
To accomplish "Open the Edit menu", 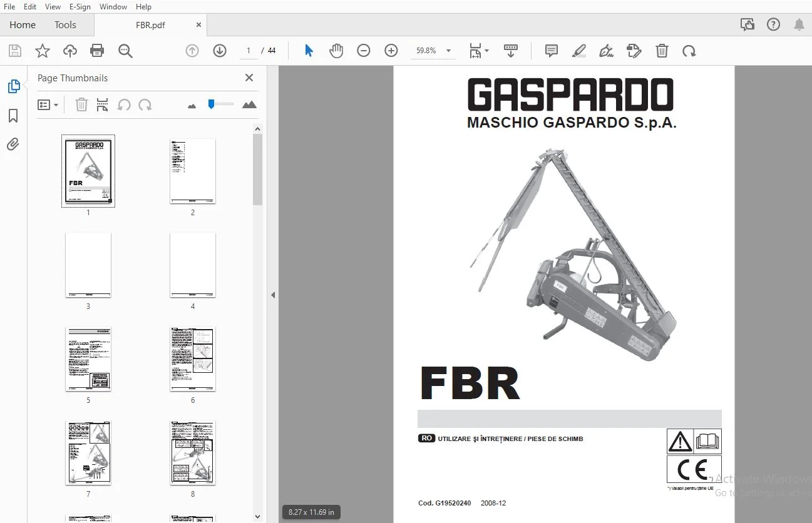I will pyautogui.click(x=29, y=7).
